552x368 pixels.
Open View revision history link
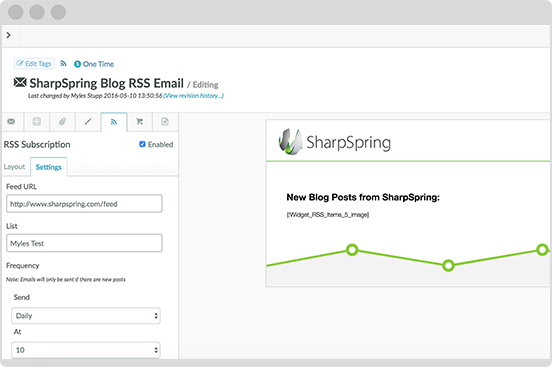[194, 96]
